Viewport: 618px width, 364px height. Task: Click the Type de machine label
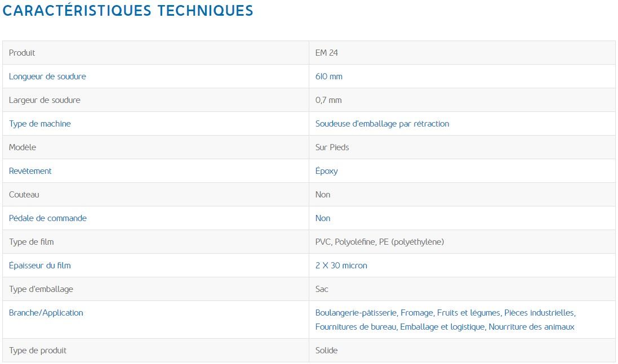(x=40, y=124)
